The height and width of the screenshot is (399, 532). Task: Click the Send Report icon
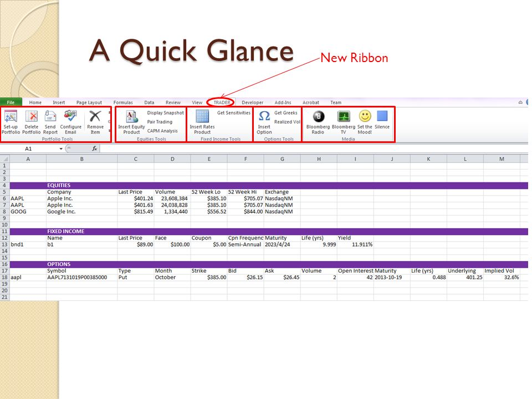(x=50, y=116)
